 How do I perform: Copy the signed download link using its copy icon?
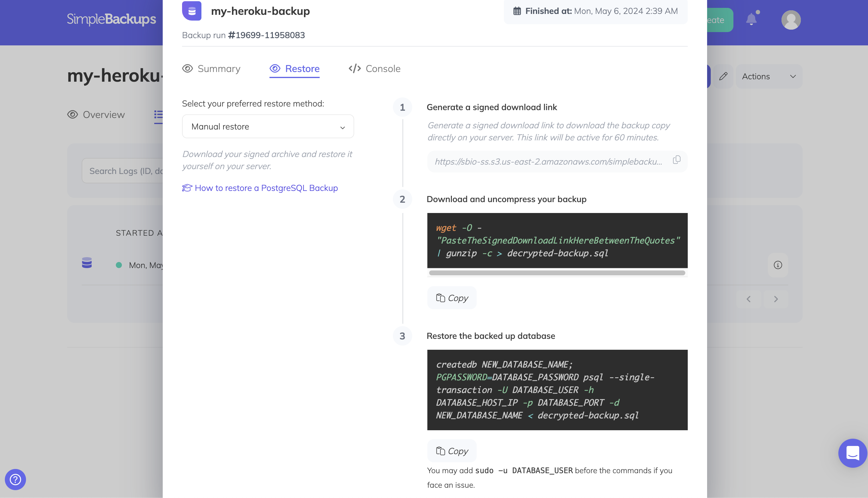coord(677,160)
